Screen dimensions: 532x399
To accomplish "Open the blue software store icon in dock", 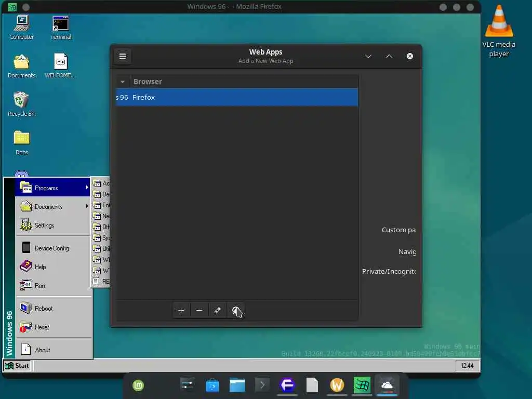I will (212, 385).
